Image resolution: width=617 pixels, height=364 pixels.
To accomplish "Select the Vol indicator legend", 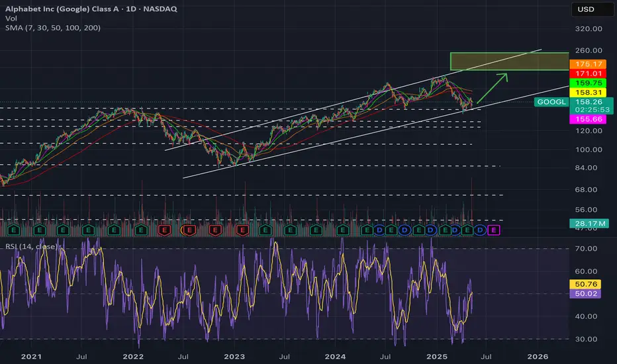I will (x=11, y=19).
